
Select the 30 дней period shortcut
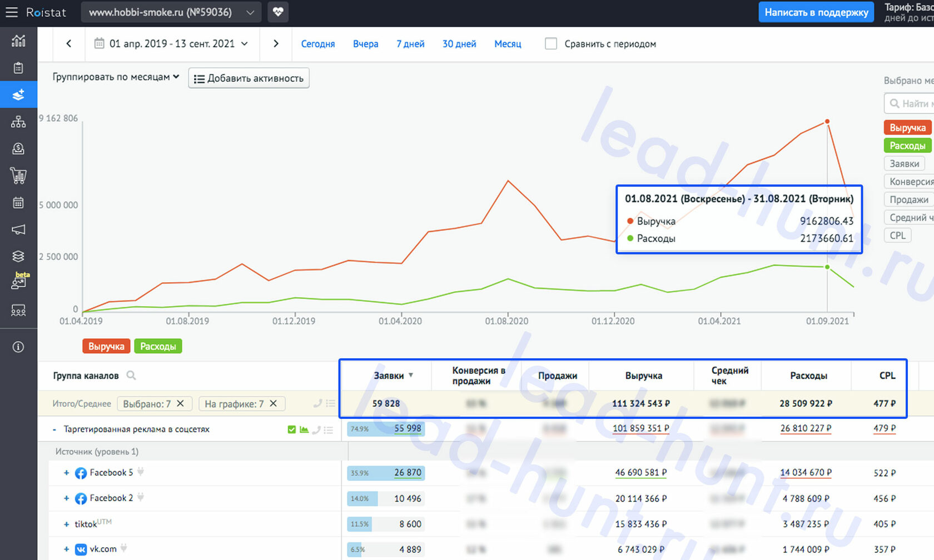pos(459,44)
